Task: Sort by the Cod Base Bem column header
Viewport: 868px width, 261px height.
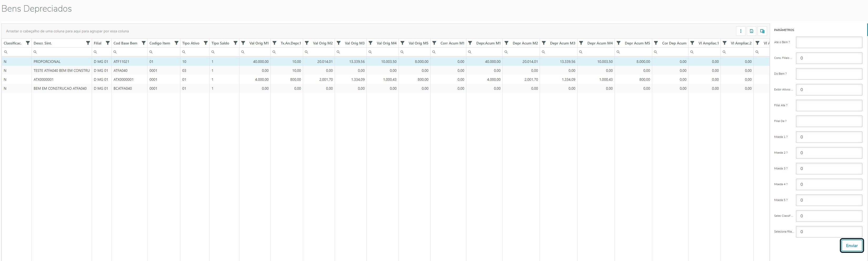Action: click(x=125, y=43)
